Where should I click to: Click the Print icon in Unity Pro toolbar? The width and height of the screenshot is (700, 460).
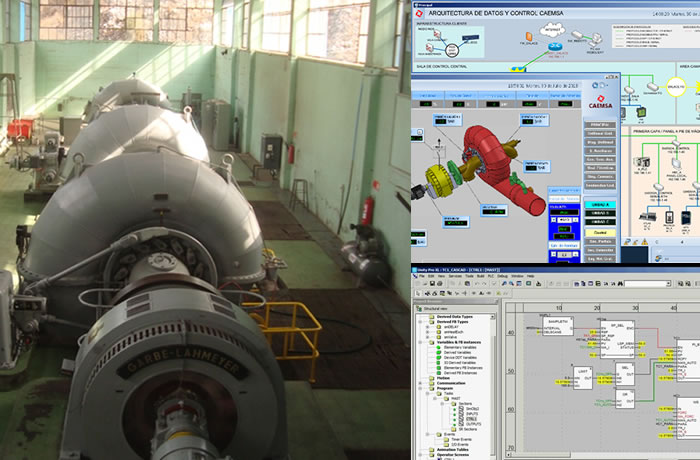(440, 284)
